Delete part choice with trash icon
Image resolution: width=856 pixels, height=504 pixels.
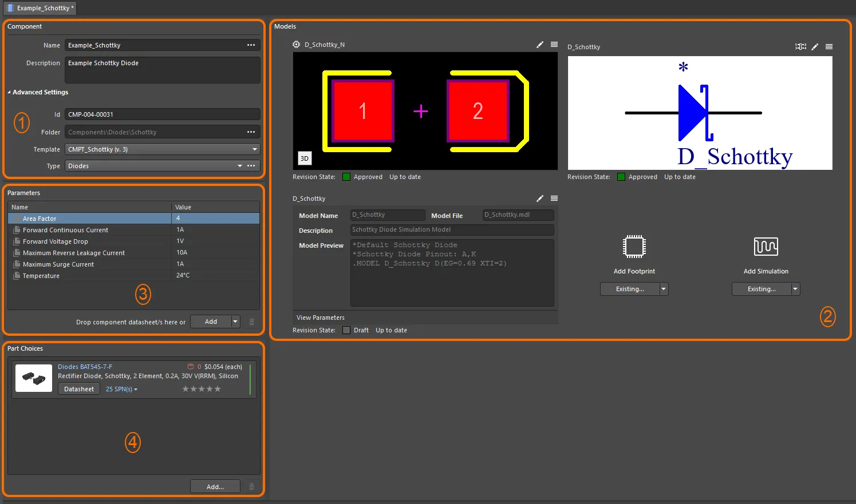251,486
